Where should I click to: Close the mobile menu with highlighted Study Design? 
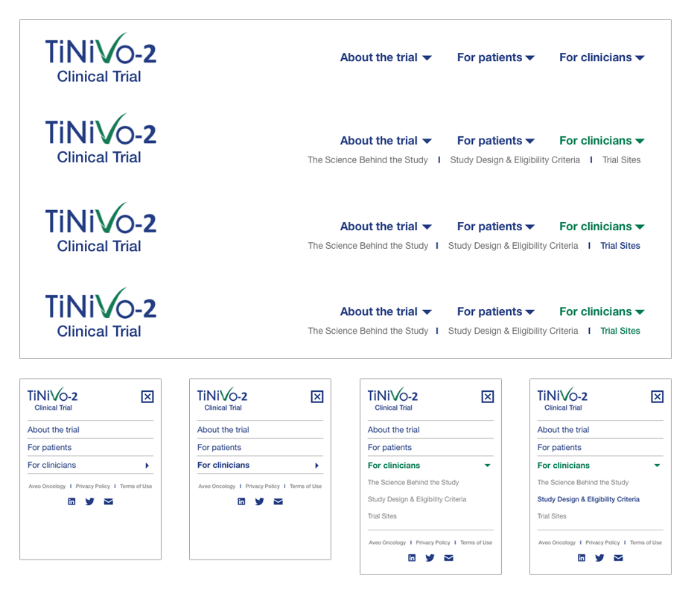(x=657, y=397)
